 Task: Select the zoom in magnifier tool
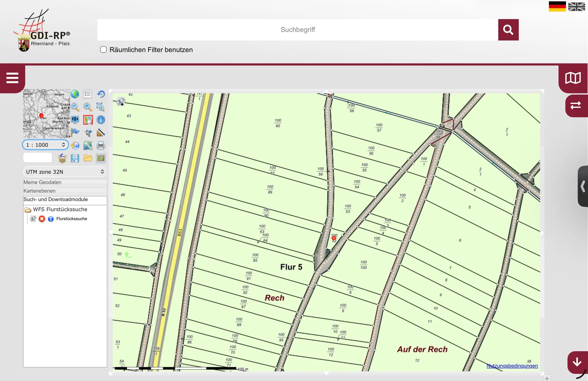tap(88, 107)
